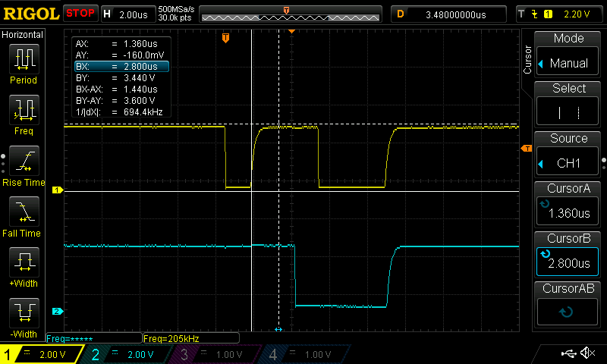Click the AX = 1.360us cursor readout row
The image size is (607, 364).
tap(121, 44)
